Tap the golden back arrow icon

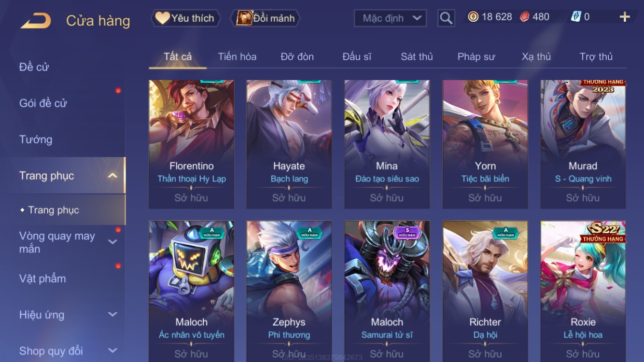[36, 21]
